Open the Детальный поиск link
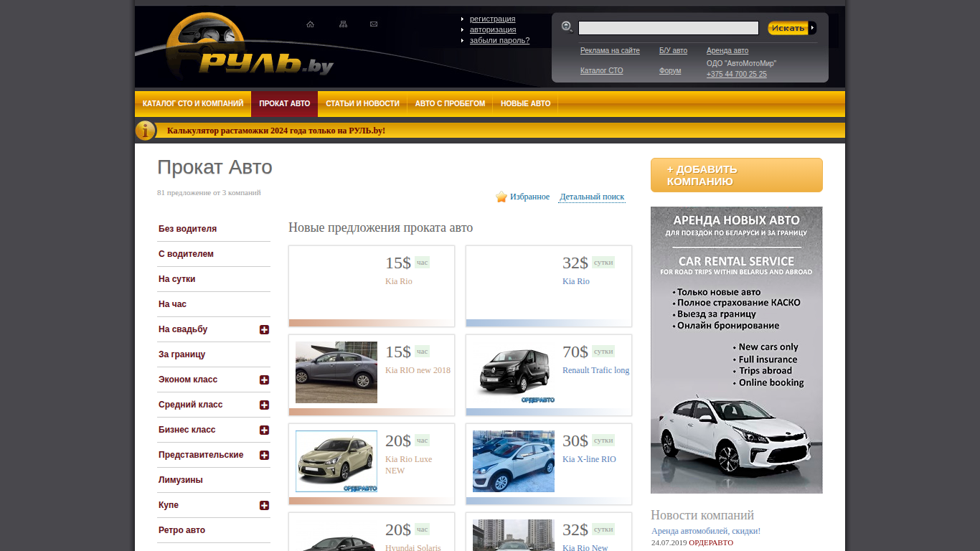980x551 pixels. click(592, 197)
